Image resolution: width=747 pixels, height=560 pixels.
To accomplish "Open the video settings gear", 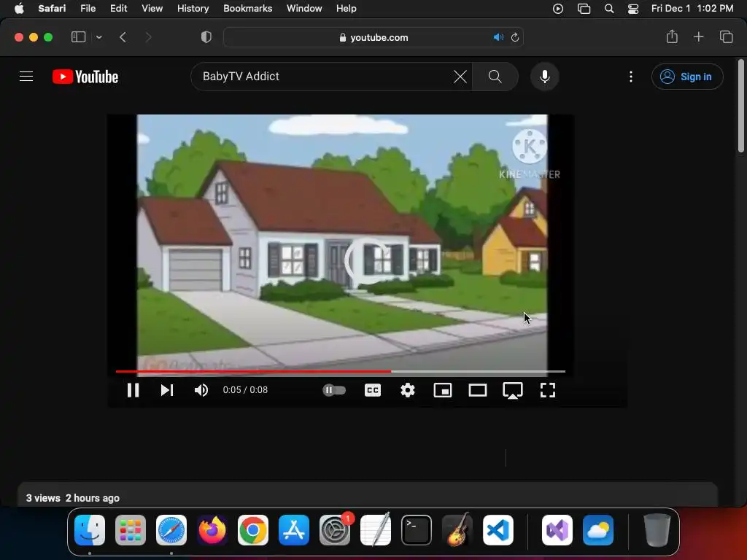I will point(407,390).
